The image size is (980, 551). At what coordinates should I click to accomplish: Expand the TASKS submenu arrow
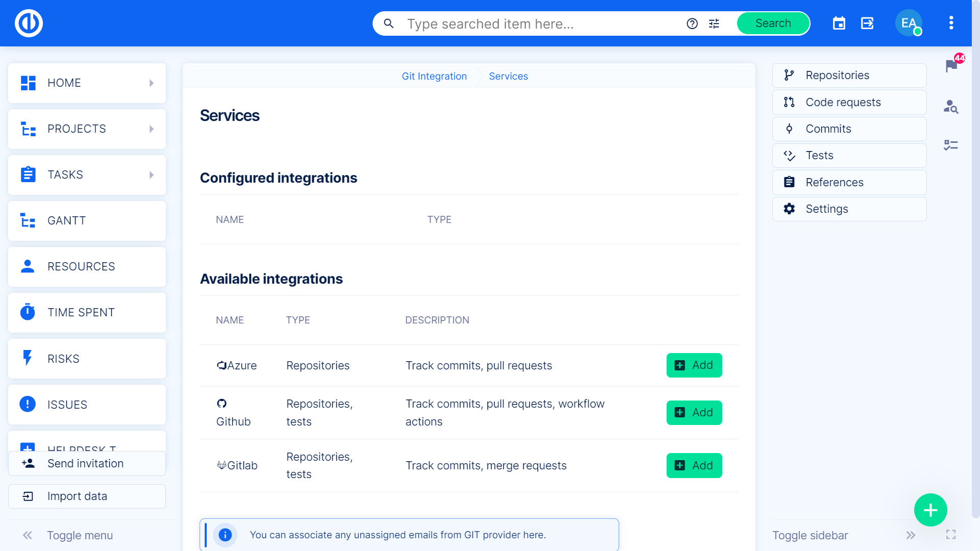point(152,175)
